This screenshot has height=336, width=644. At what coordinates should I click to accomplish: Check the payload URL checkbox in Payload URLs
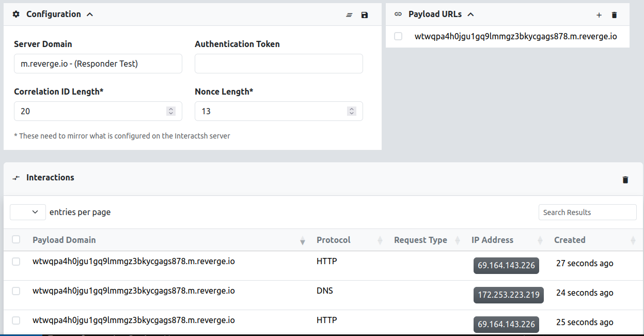398,36
